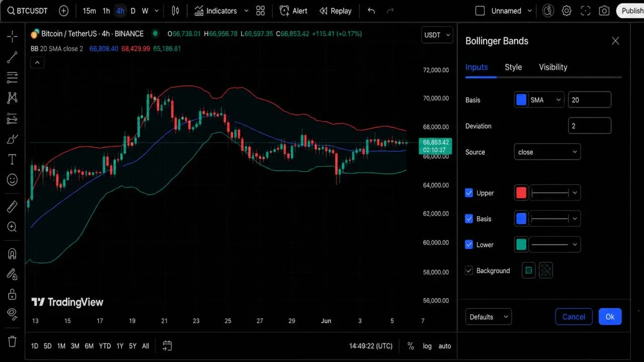Remove drawings with trash icon
Screen dimensions: 644x362
point(12,341)
